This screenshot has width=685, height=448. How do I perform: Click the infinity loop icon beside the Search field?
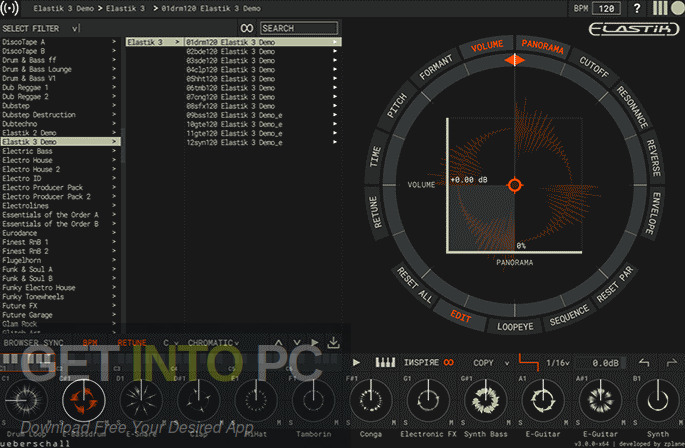coord(247,28)
